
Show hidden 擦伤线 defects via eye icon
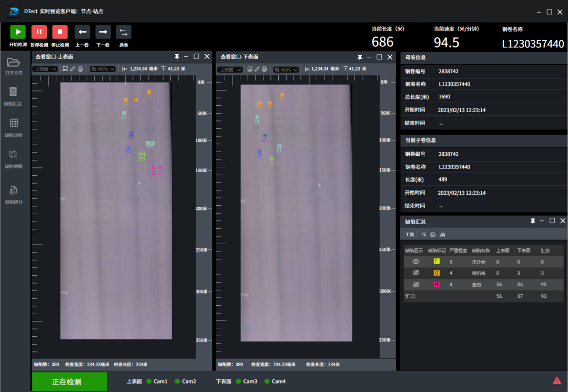[x=416, y=273]
